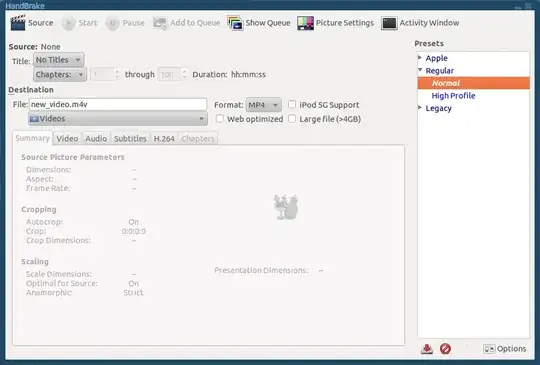Click the Pause encoding button
540x365 pixels.
[x=125, y=23]
